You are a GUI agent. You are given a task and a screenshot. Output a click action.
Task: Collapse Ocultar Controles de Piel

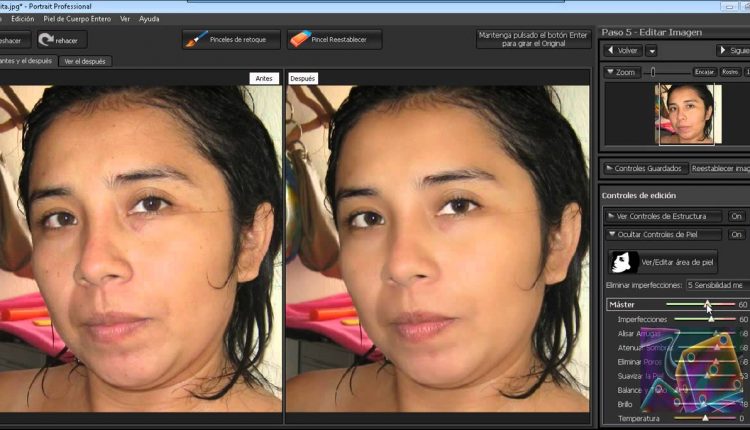click(x=662, y=234)
